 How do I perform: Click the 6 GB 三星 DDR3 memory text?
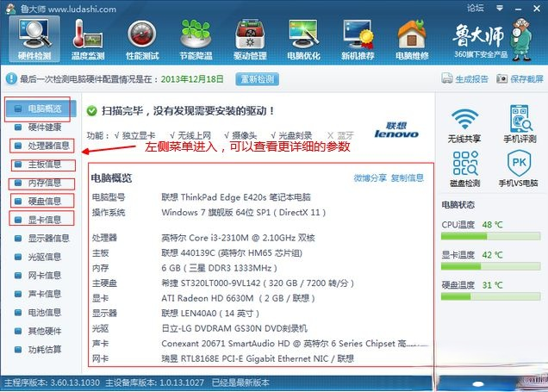219,268
